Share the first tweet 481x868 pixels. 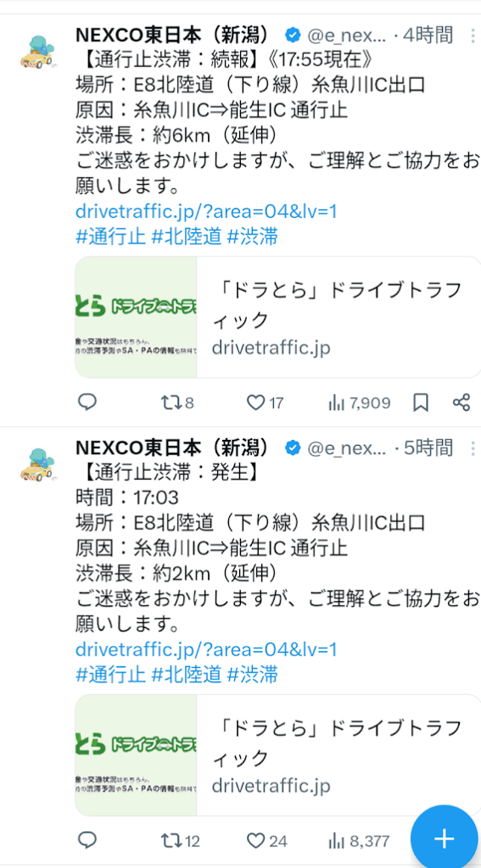(x=461, y=403)
